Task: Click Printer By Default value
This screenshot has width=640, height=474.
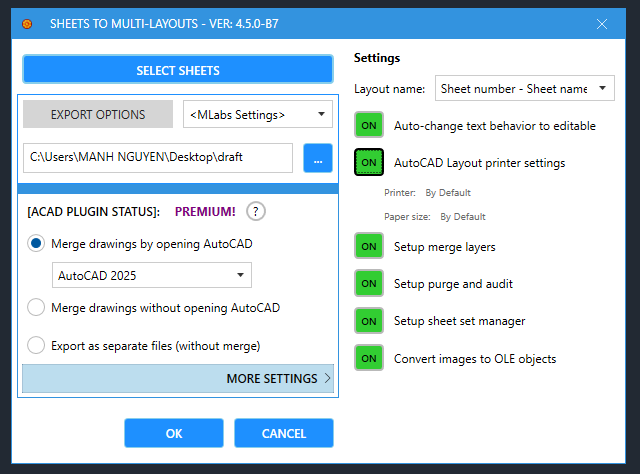Action: click(x=448, y=193)
